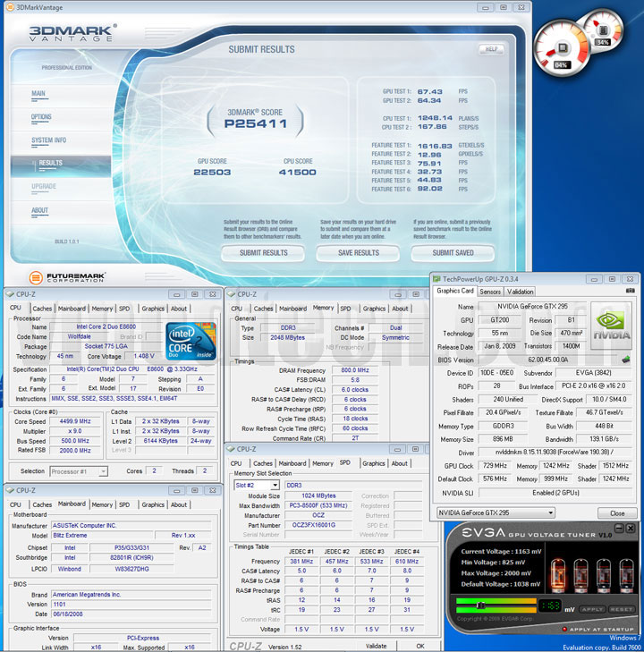This screenshot has height=652, width=644.
Task: Click the Core Speed value 4499.9 MHz
Action: [76, 421]
